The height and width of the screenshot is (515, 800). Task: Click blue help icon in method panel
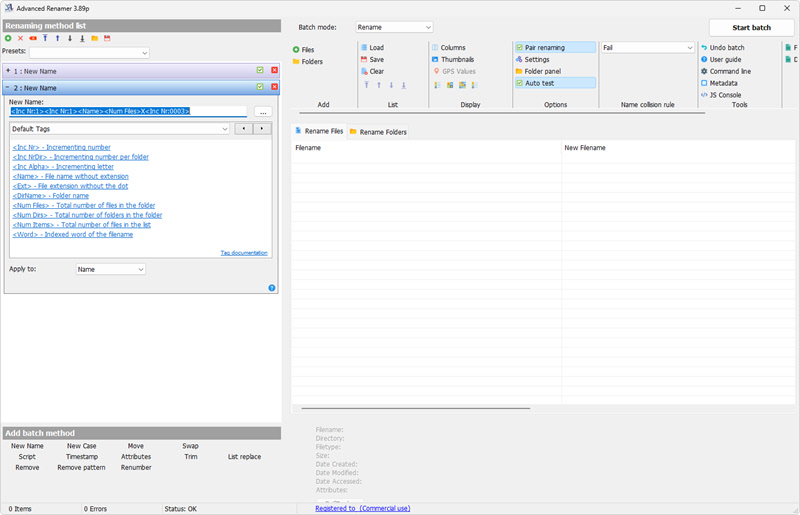(271, 288)
